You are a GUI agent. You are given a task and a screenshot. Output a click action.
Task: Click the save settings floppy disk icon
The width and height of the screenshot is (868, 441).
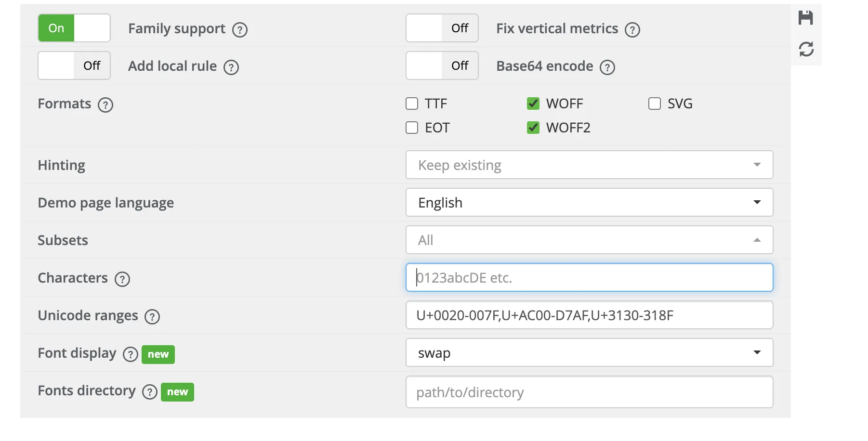click(x=805, y=18)
